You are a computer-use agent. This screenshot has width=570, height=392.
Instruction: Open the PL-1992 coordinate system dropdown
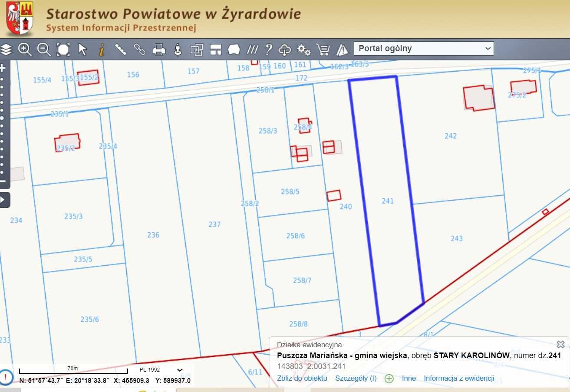(x=161, y=370)
